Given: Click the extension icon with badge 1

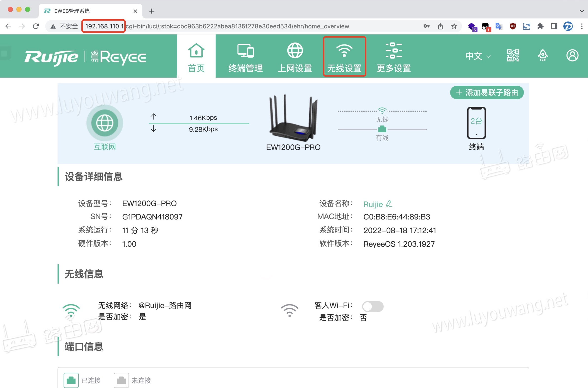Looking at the screenshot, I should click(x=486, y=27).
